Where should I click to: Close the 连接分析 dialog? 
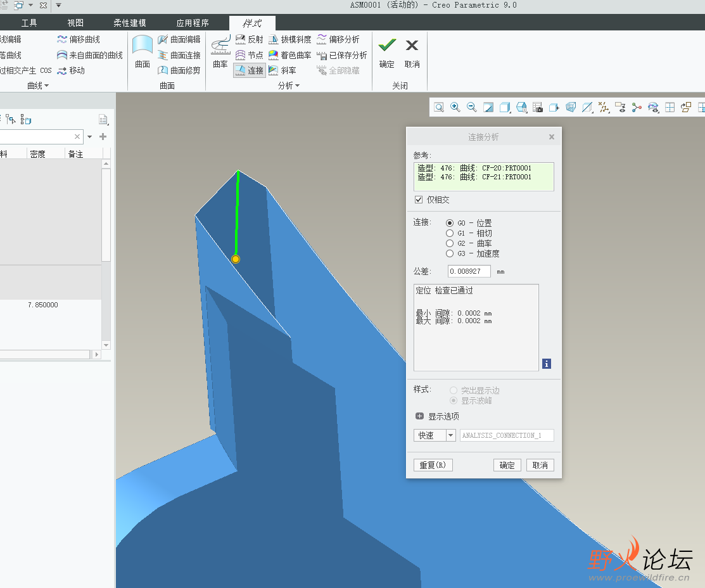tap(552, 137)
